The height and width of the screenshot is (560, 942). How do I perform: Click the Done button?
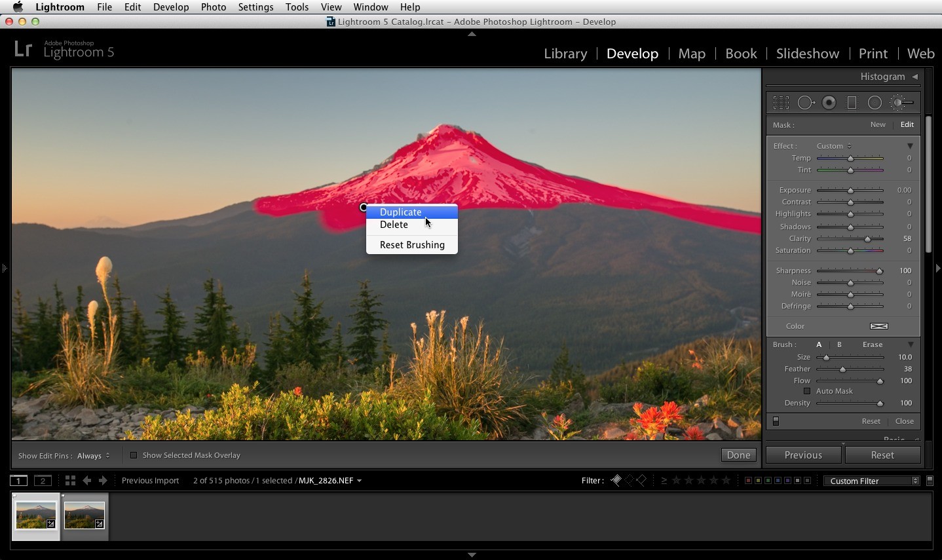738,455
